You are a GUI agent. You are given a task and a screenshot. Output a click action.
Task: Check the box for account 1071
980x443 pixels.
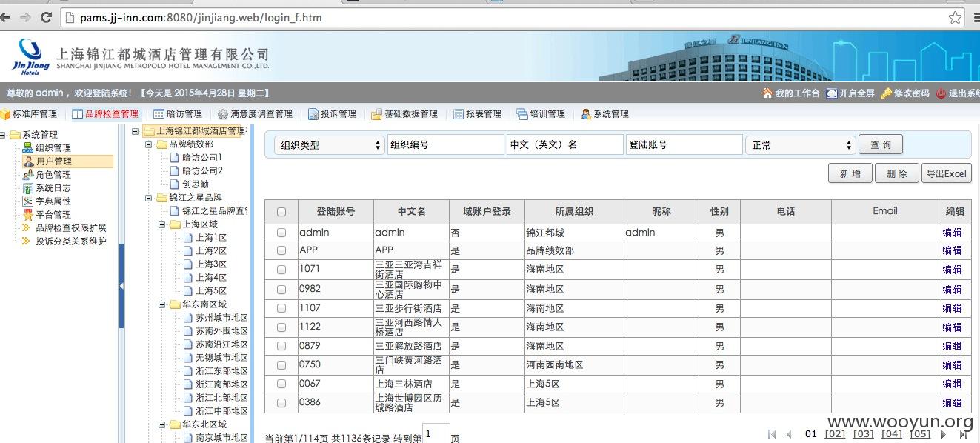pos(281,270)
